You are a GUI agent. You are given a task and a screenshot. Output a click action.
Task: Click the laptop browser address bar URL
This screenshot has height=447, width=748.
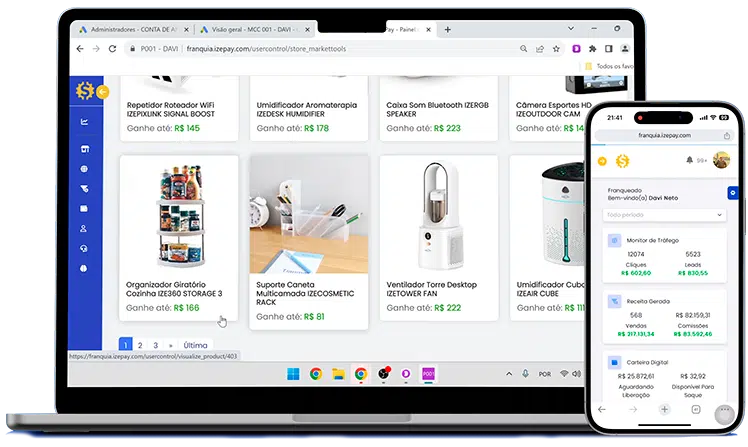pos(266,49)
